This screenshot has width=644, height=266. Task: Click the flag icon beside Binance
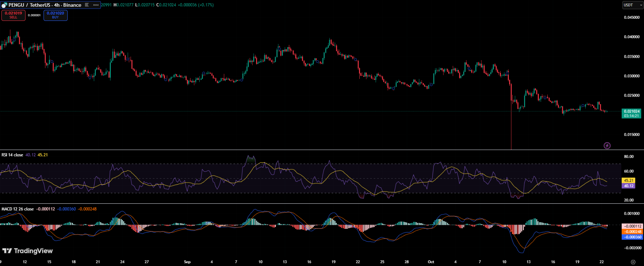point(87,5)
